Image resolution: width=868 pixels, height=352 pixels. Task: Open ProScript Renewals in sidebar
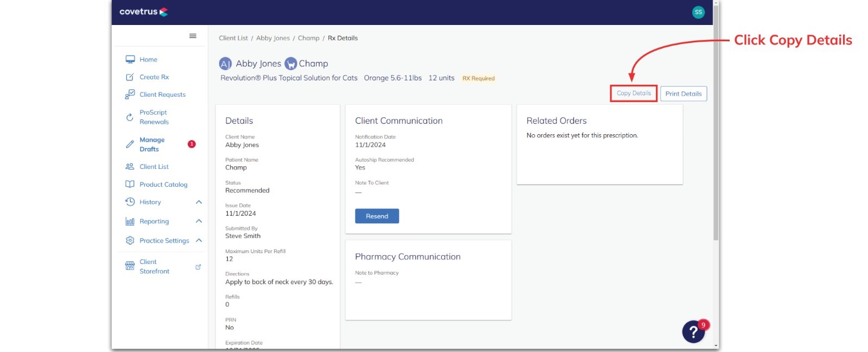pos(154,117)
